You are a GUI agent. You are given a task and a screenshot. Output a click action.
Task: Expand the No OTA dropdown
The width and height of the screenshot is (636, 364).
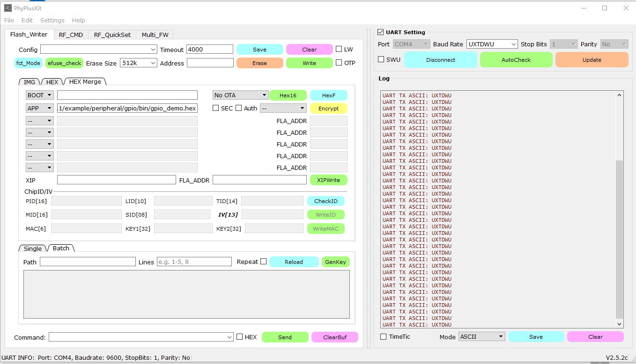(241, 95)
